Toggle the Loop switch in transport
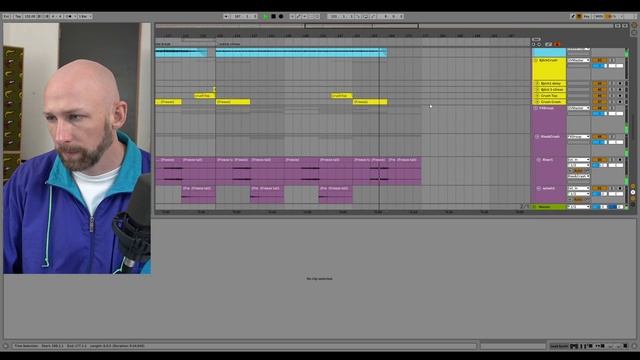 click(365, 16)
